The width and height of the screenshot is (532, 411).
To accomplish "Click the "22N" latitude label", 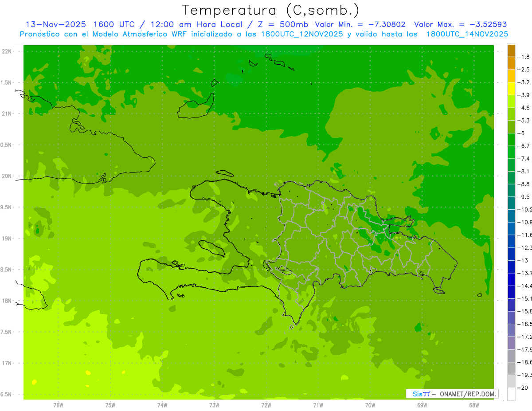I will (7, 51).
